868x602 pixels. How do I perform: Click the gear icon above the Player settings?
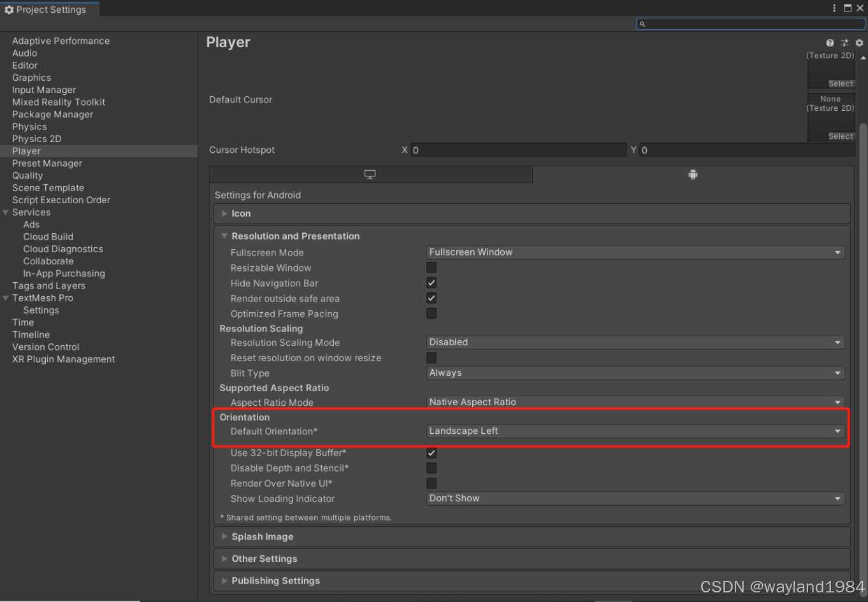(858, 43)
